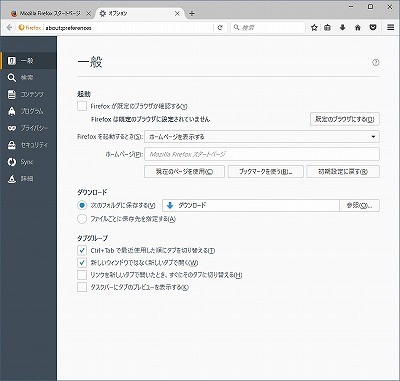Click the back arrow in the navigation bar

click(x=9, y=28)
